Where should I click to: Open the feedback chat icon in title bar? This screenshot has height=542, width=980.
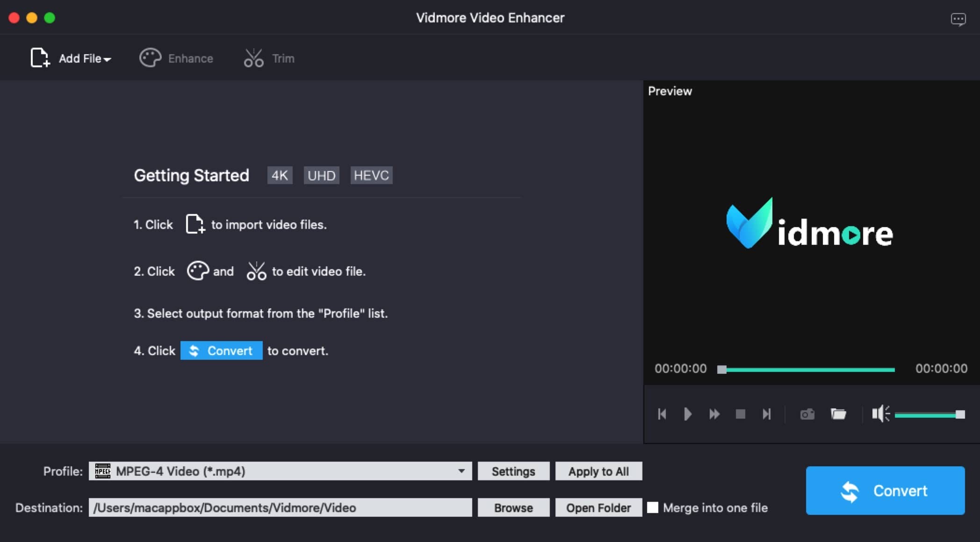tap(958, 19)
